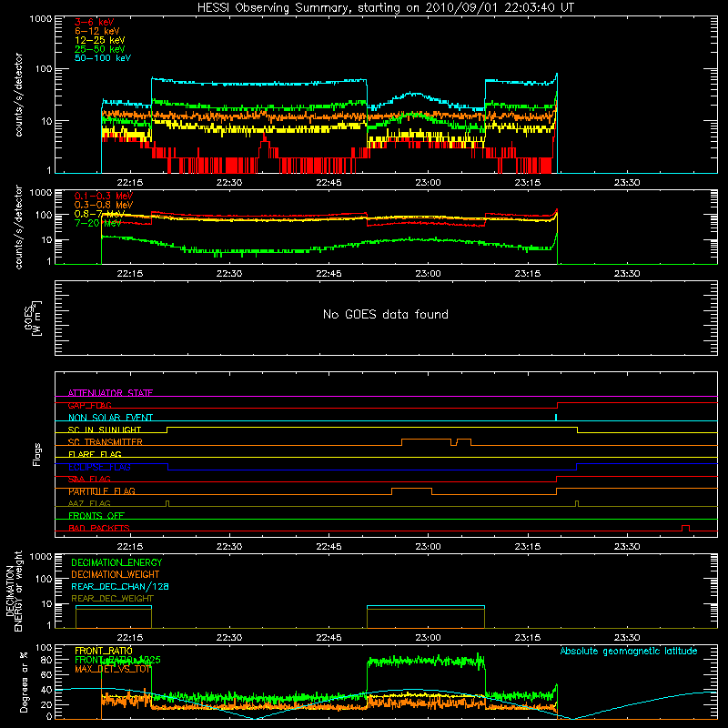Image resolution: width=728 pixels, height=728 pixels.
Task: Click the 23:00 tick label under top plot
Action: pos(428,183)
